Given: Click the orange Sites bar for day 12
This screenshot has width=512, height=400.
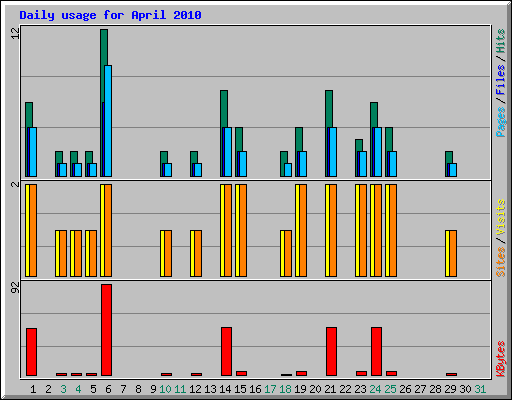Looking at the screenshot, I should pos(198,253).
